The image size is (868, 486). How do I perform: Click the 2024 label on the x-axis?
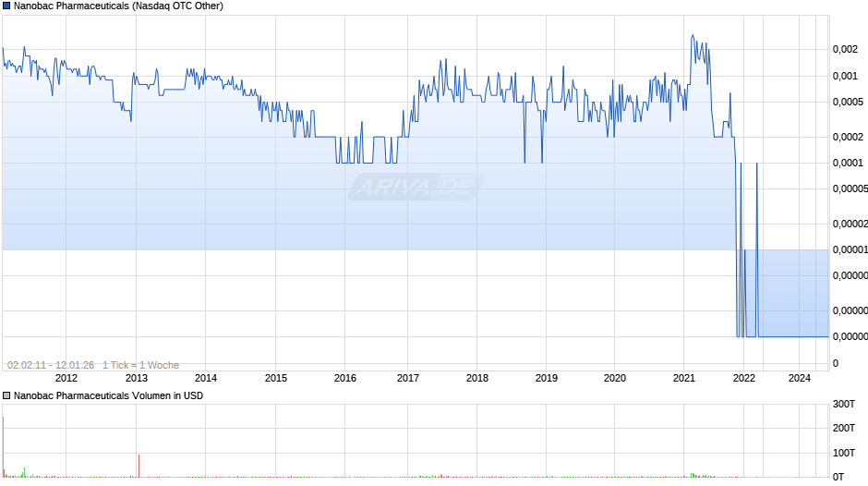pyautogui.click(x=800, y=378)
